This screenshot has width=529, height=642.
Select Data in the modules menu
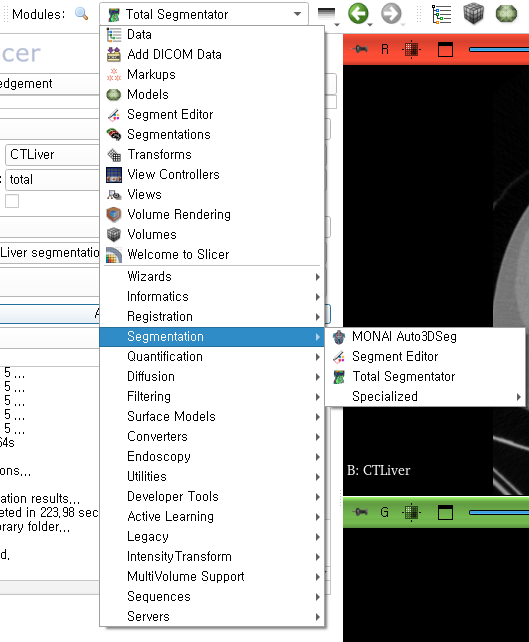[212, 34]
